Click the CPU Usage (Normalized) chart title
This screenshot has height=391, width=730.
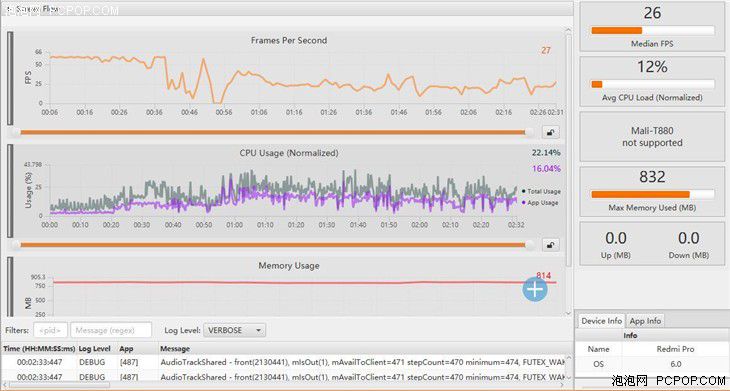289,153
